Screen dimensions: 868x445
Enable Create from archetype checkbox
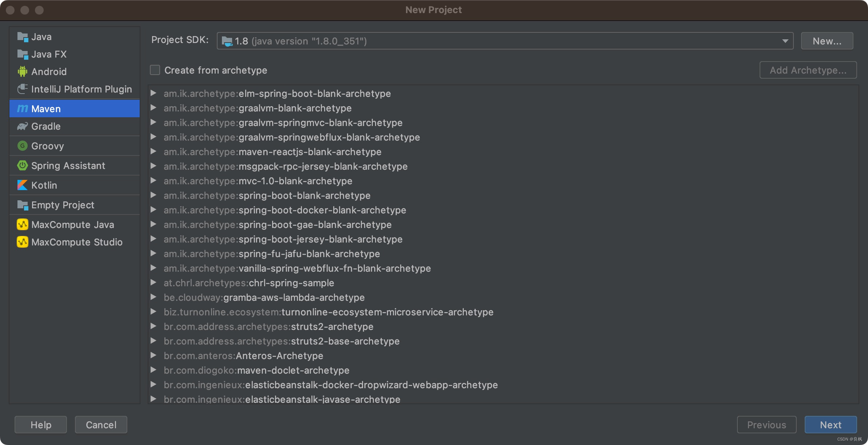click(155, 70)
